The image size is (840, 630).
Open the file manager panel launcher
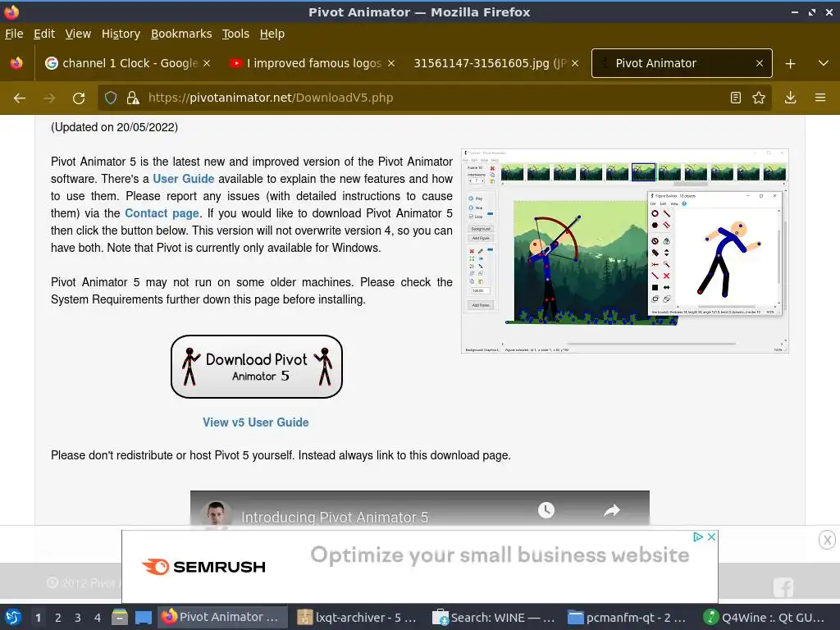pos(120,618)
